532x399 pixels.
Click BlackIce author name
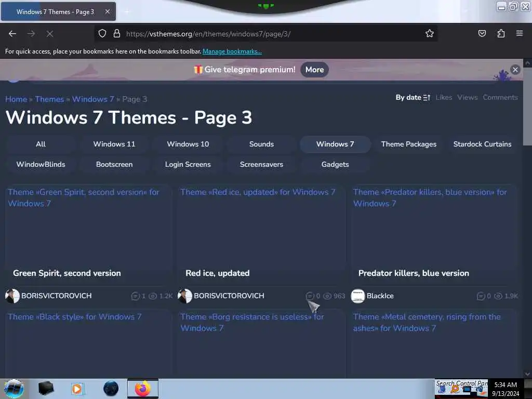[380, 296]
